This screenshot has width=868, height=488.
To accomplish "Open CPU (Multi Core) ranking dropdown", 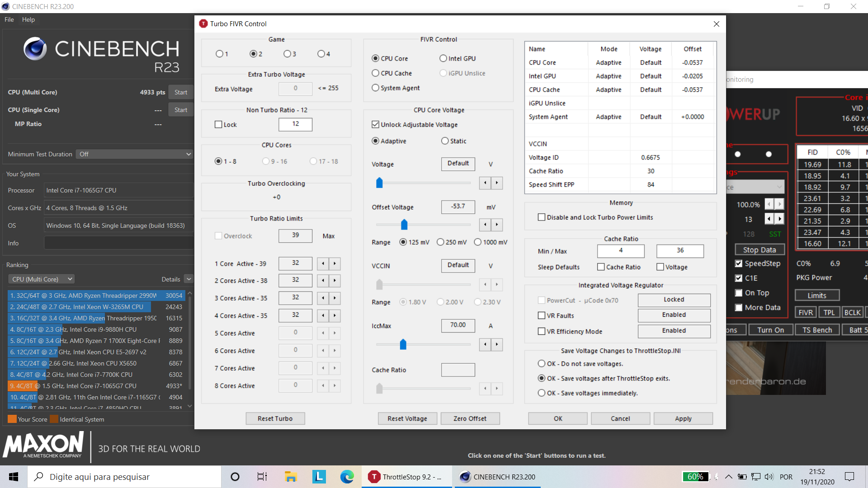I will (x=41, y=279).
